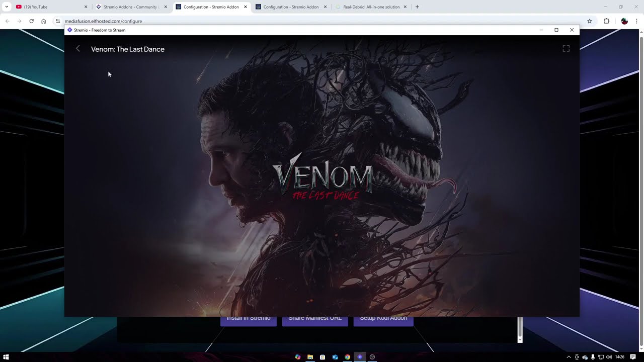This screenshot has height=362, width=644.
Task: Open Outlook from the taskbar
Action: point(335,357)
